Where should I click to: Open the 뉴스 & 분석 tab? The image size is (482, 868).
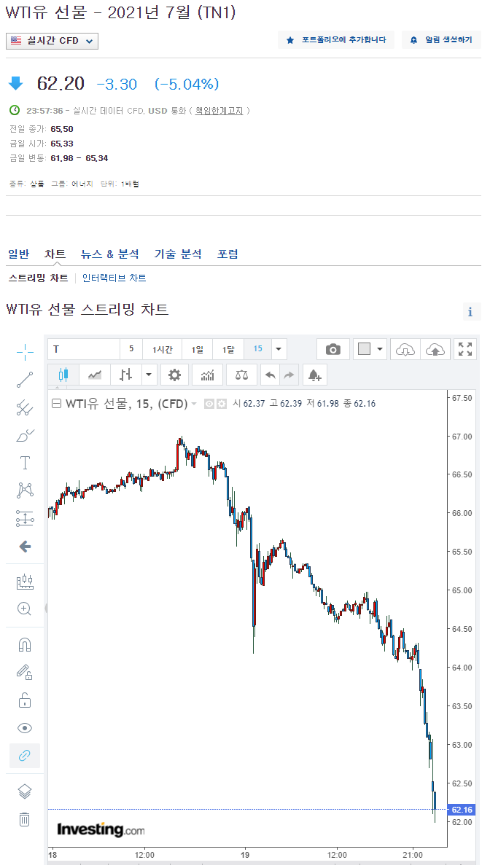click(x=109, y=254)
